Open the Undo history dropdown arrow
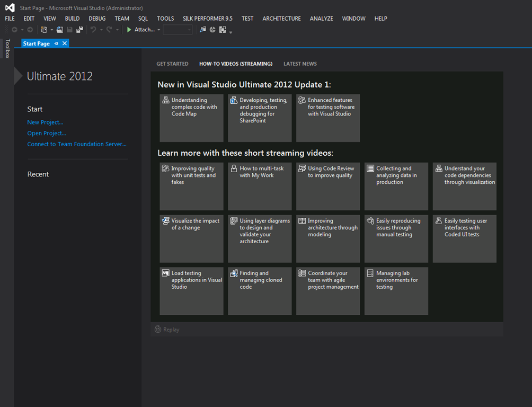This screenshot has height=407, width=532. click(x=101, y=30)
